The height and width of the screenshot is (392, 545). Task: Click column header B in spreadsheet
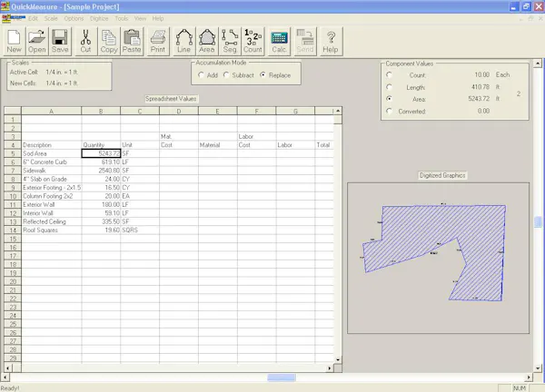pos(101,111)
